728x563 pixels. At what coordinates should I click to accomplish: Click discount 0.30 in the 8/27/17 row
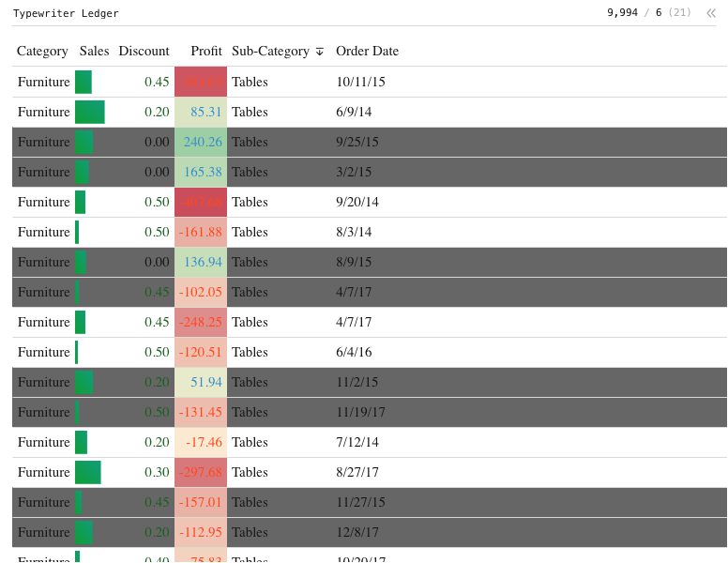(x=157, y=472)
